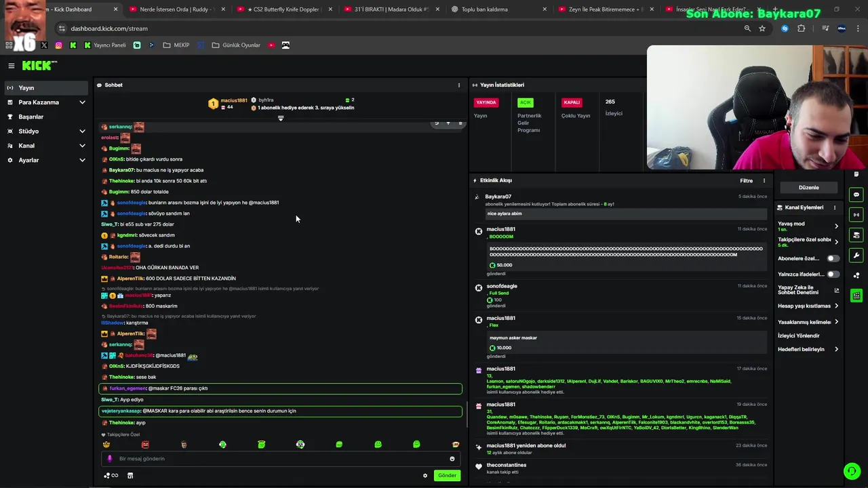Open the Filtre activity filter
868x488 pixels.
point(746,181)
